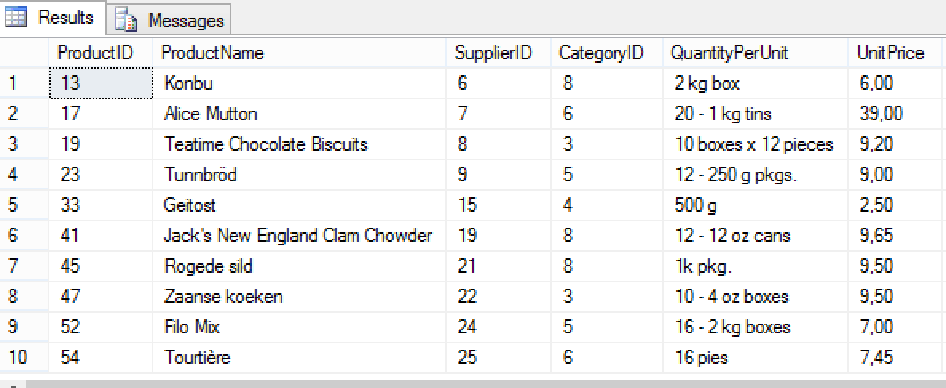Select the Alice Mutton product name cell
This screenshot has height=388, width=946.
[299, 113]
